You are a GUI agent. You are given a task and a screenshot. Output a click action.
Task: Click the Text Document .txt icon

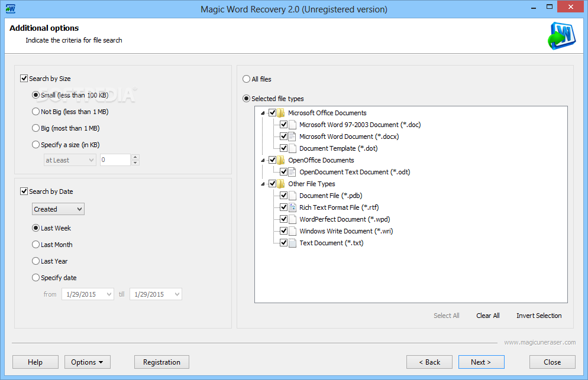click(292, 243)
